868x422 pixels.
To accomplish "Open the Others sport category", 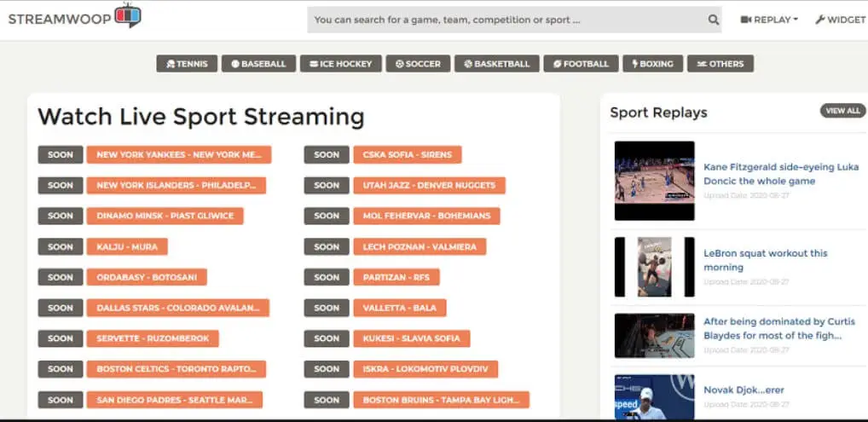I will tap(720, 64).
